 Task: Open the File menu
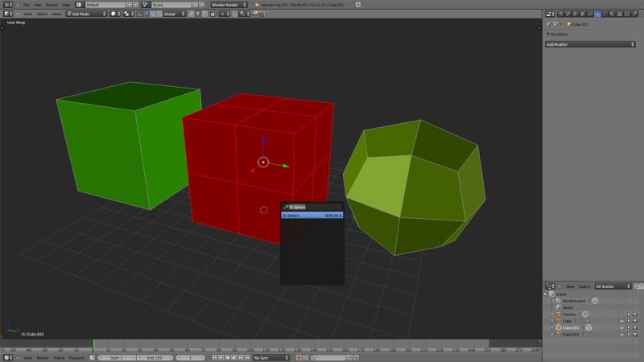pos(27,5)
